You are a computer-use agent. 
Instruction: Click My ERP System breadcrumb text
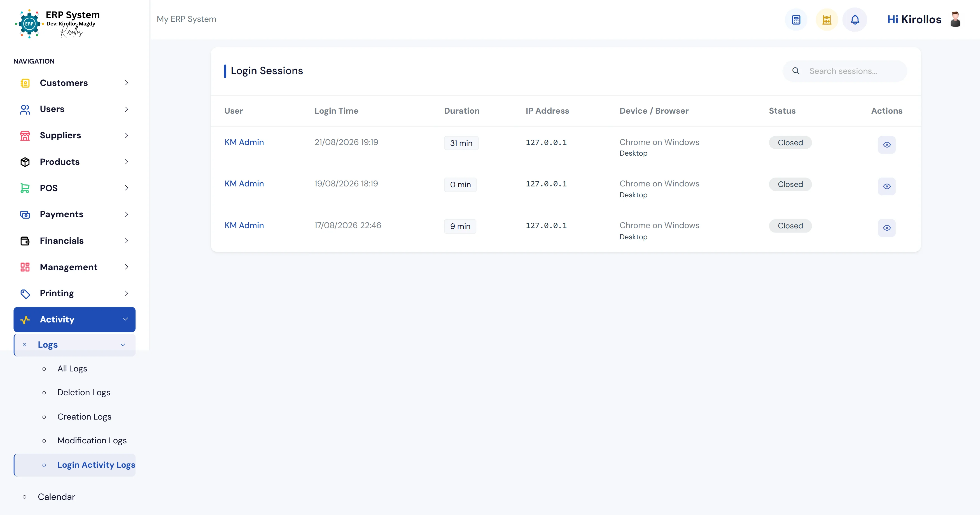[186, 19]
